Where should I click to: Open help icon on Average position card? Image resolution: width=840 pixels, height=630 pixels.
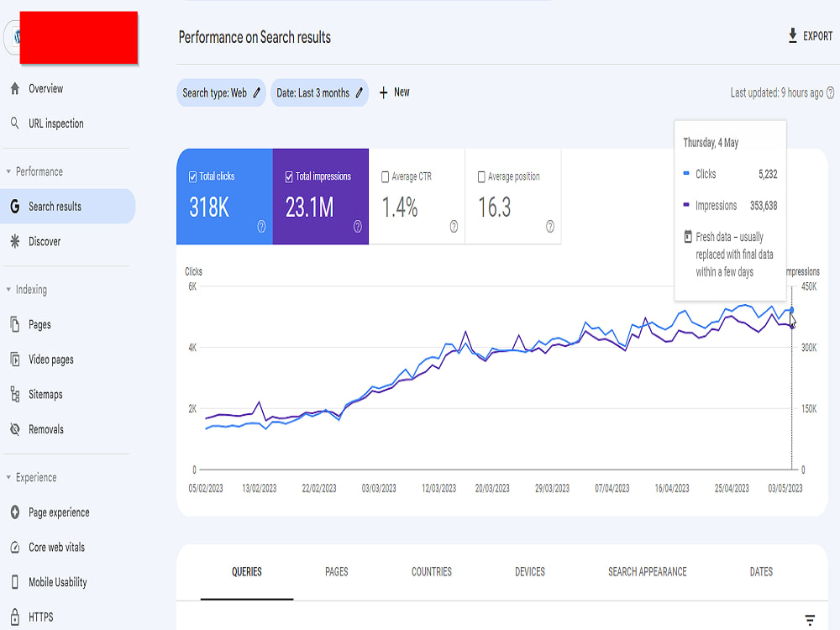[550, 227]
